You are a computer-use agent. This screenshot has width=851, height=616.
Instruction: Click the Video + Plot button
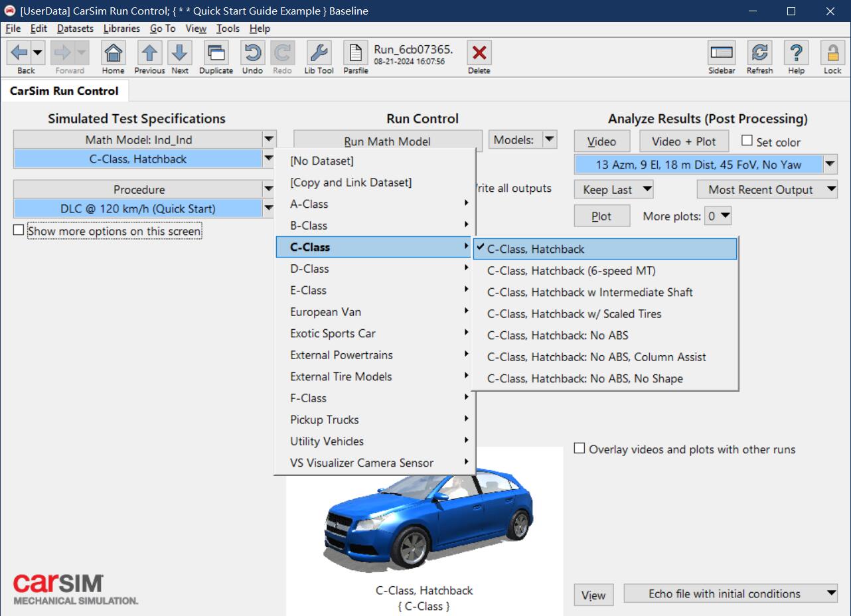click(x=684, y=141)
